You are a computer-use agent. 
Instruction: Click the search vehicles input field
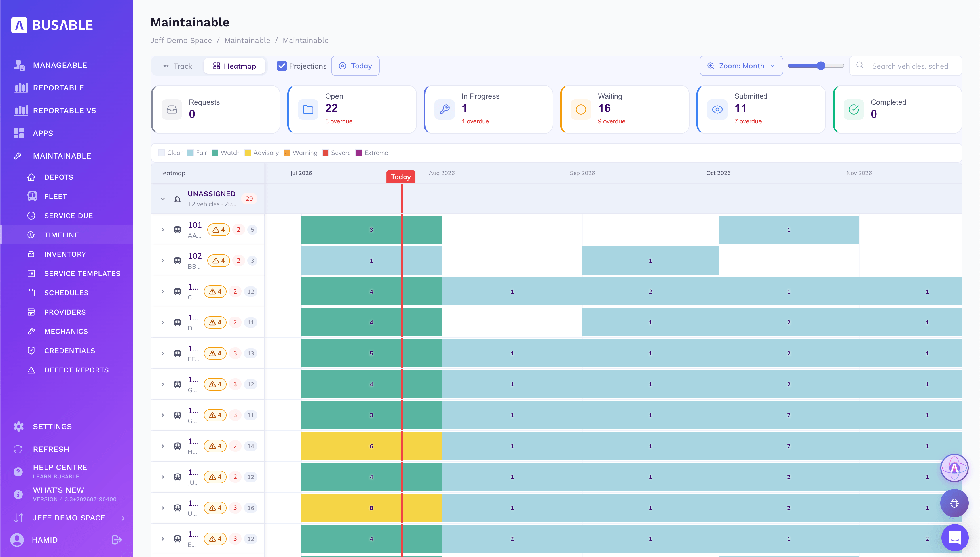(x=906, y=66)
